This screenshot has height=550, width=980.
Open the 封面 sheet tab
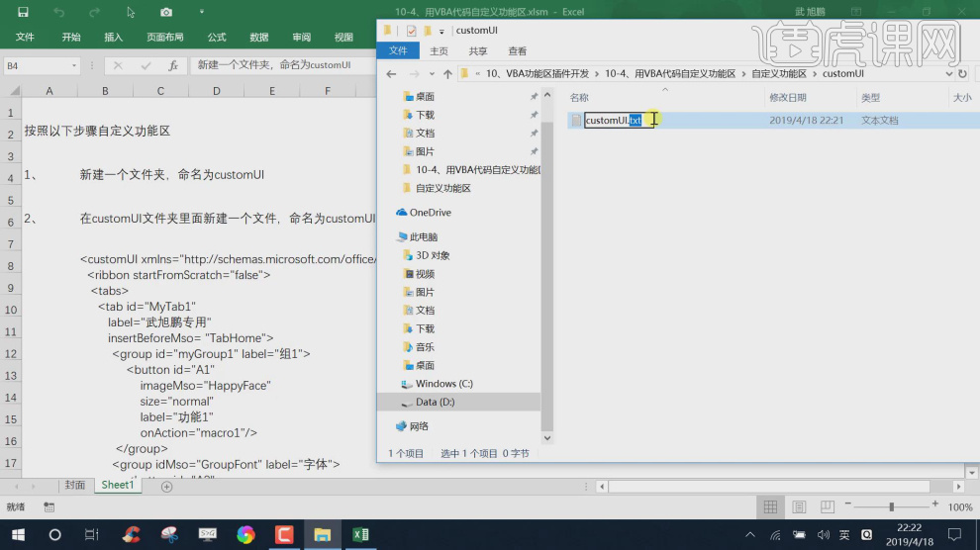click(x=75, y=485)
